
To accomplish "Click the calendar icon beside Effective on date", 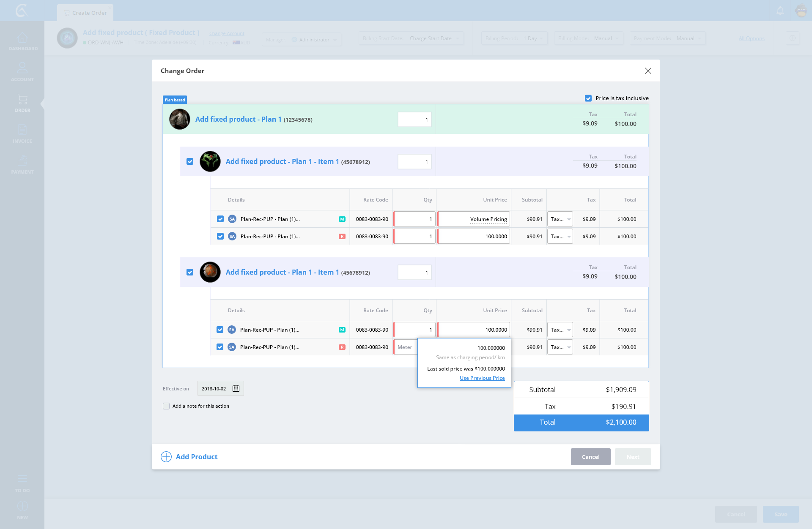I will pyautogui.click(x=236, y=388).
